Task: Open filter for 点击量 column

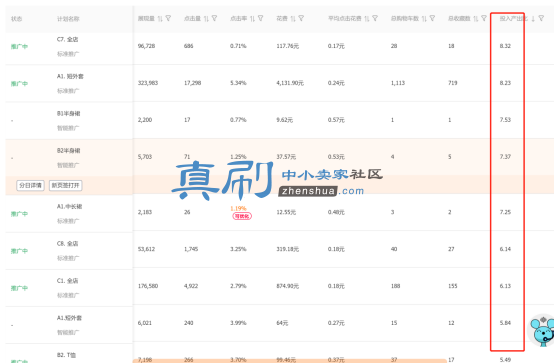Action: click(214, 18)
